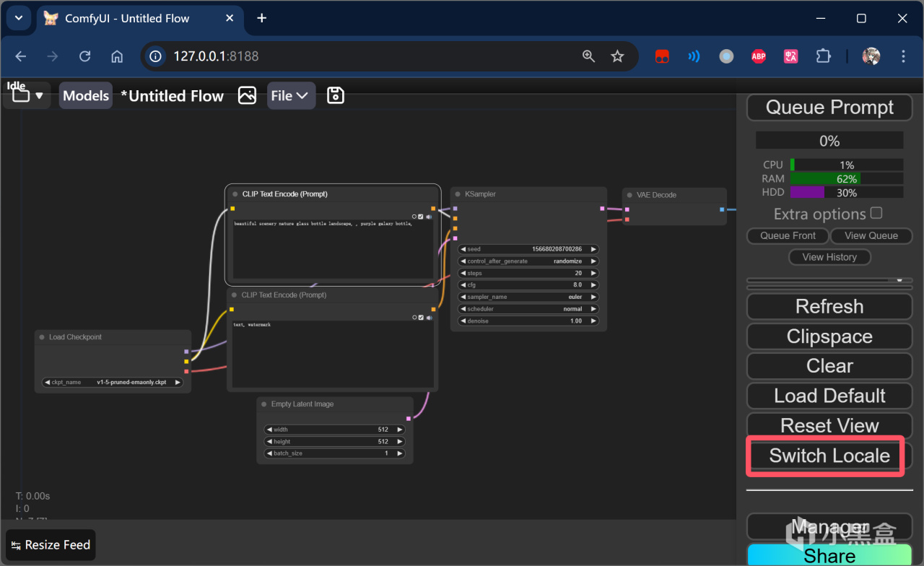Increase the steps value with right arrow
The image size is (924, 566).
(593, 274)
